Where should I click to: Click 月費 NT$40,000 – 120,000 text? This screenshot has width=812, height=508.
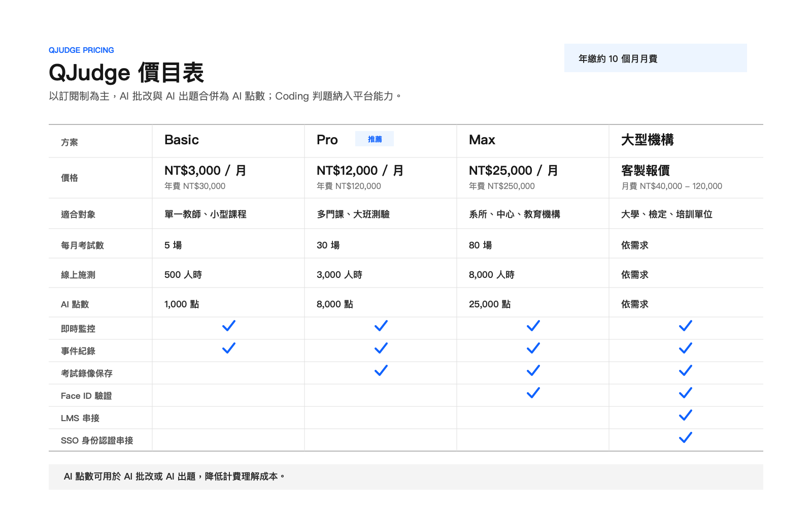(671, 186)
